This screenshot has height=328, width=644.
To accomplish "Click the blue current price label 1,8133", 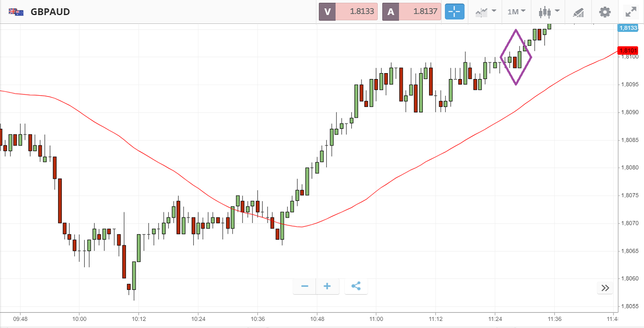I will 627,28.
